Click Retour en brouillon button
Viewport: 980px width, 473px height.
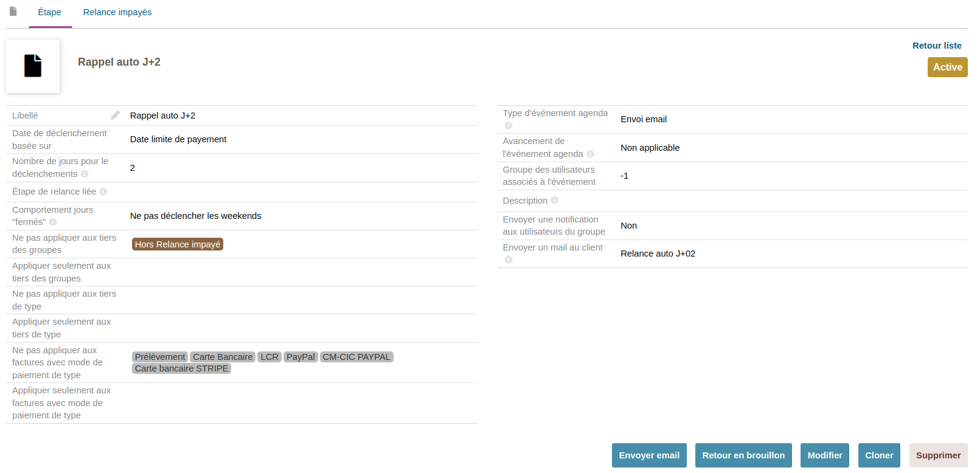pyautogui.click(x=743, y=455)
